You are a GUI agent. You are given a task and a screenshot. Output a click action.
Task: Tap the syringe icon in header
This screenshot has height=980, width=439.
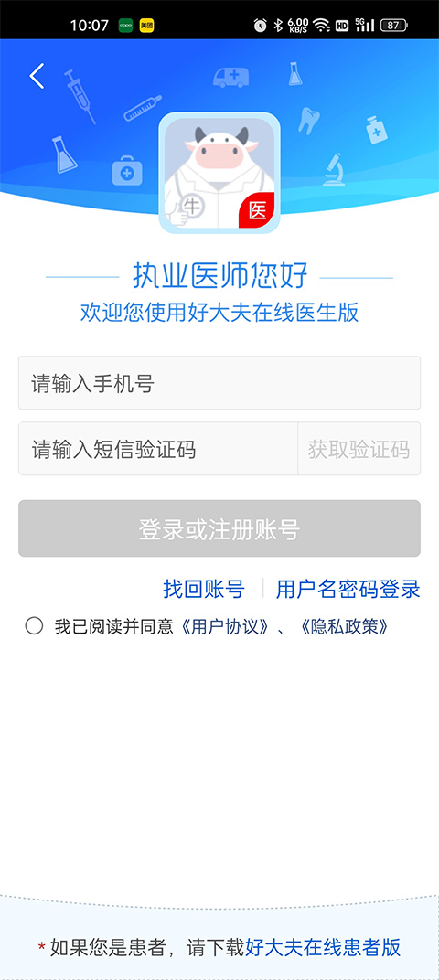pyautogui.click(x=80, y=96)
